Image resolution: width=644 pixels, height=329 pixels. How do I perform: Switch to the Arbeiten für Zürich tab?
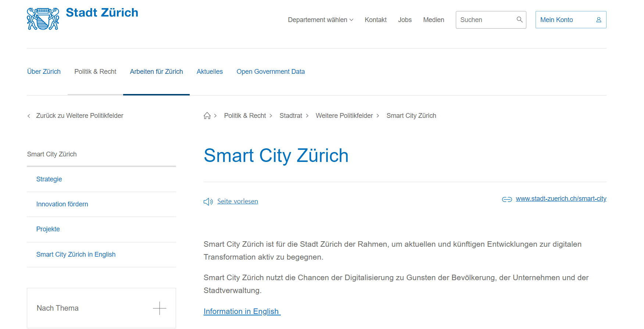pyautogui.click(x=156, y=72)
